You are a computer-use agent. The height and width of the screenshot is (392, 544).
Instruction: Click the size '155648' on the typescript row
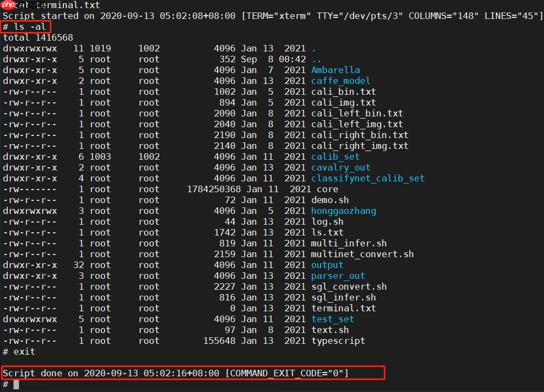(x=219, y=341)
